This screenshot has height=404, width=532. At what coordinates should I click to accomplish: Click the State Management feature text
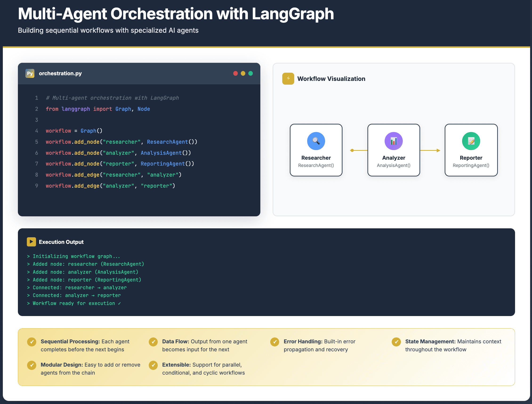click(453, 345)
